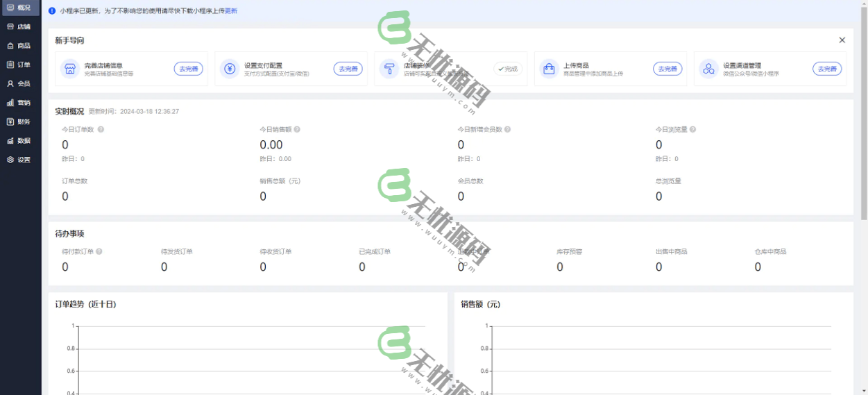Close the 新手导向 guide panel
This screenshot has height=395, width=868.
(x=842, y=40)
